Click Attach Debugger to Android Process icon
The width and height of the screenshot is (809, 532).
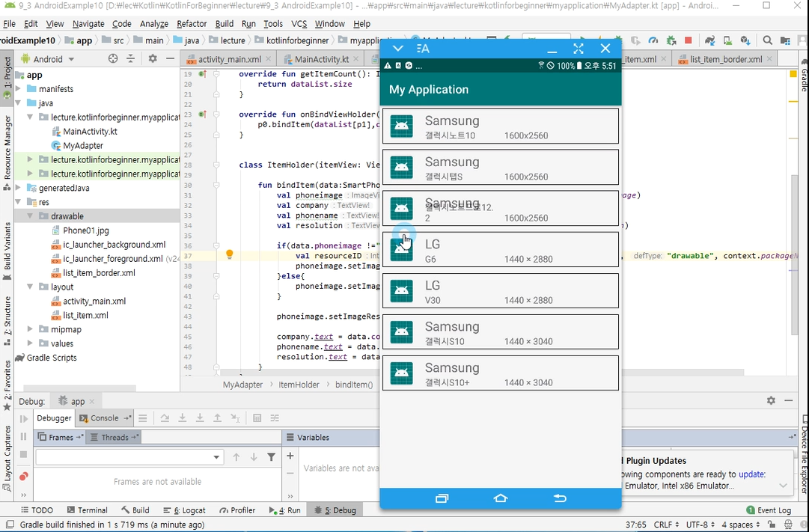point(671,40)
